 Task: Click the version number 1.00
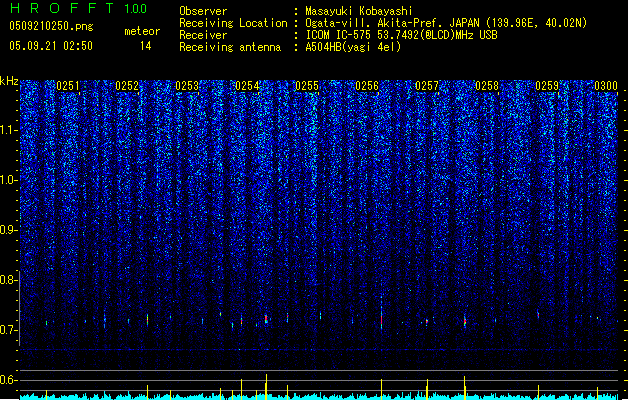point(136,9)
